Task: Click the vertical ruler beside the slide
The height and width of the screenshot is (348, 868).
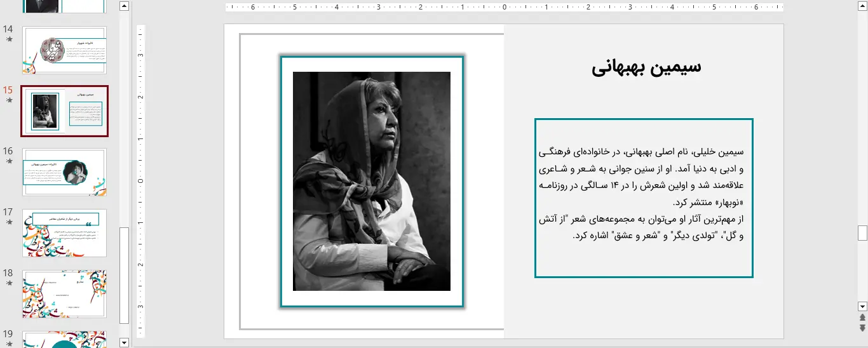Action: click(141, 181)
